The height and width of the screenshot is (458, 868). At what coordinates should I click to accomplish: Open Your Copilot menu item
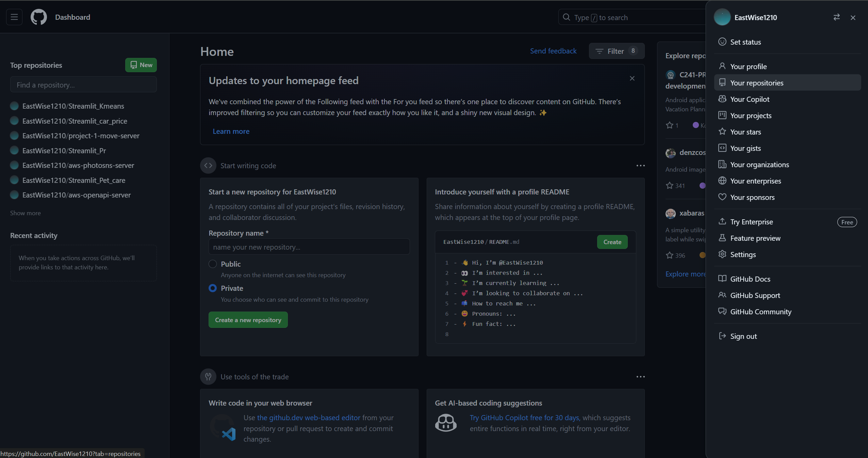[x=787, y=99]
